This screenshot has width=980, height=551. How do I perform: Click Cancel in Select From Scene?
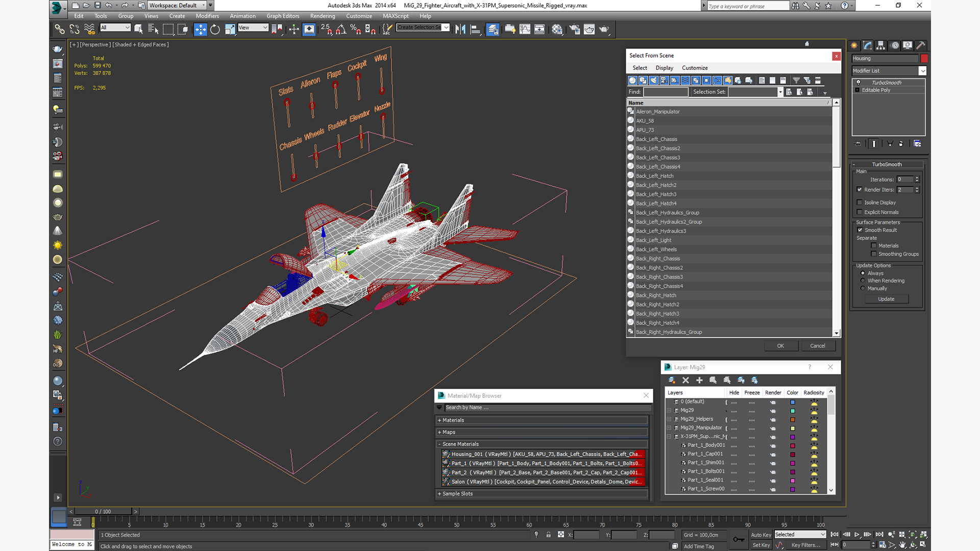point(818,346)
